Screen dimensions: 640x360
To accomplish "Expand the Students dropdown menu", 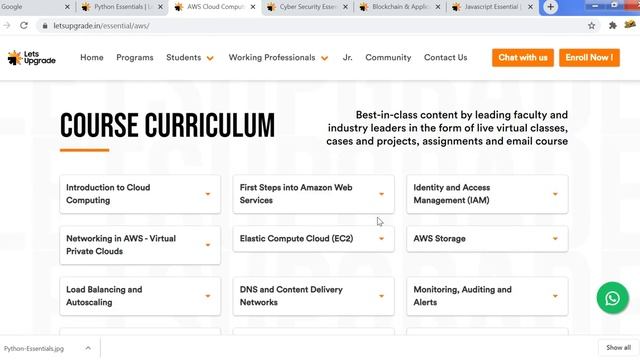I will [x=190, y=58].
